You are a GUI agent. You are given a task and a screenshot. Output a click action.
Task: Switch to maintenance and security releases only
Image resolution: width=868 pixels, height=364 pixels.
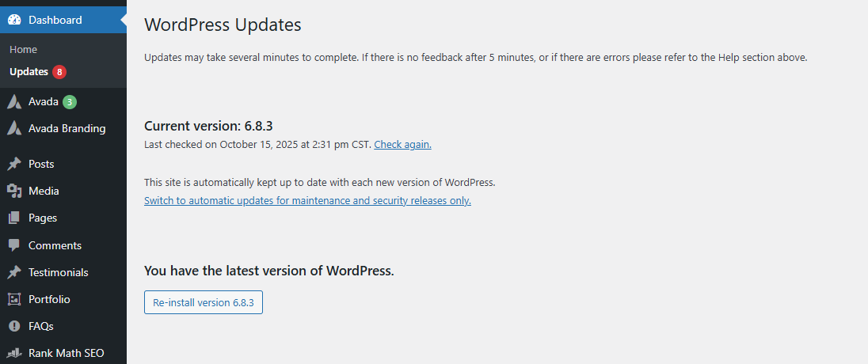point(307,201)
